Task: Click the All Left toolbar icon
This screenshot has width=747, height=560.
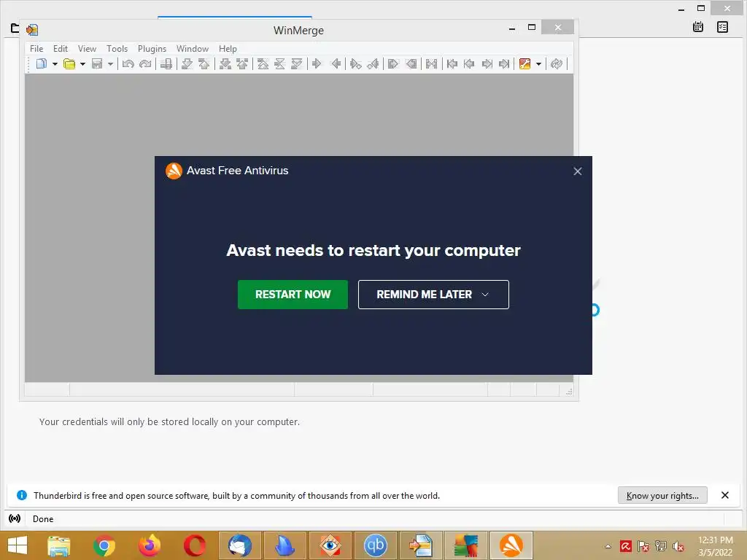Action: pos(411,63)
